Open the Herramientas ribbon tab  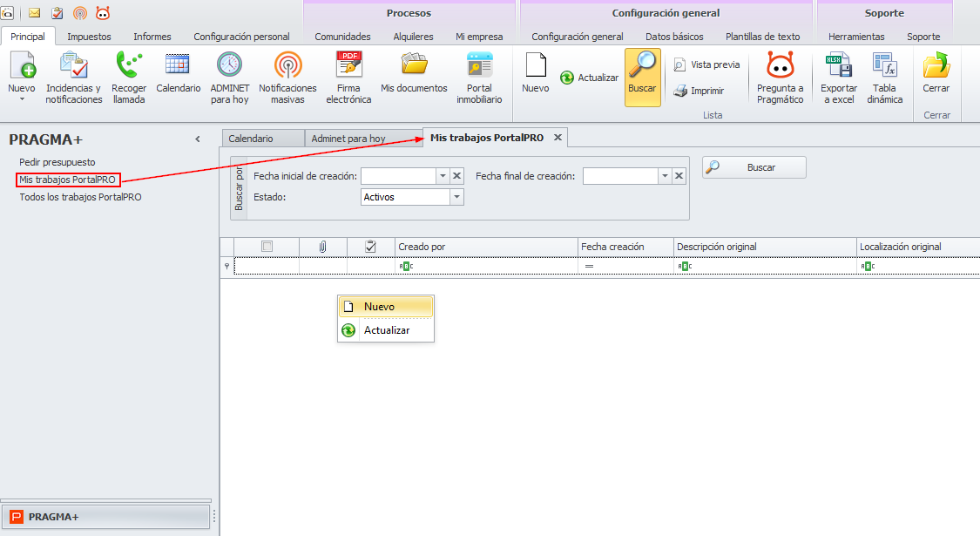click(856, 37)
